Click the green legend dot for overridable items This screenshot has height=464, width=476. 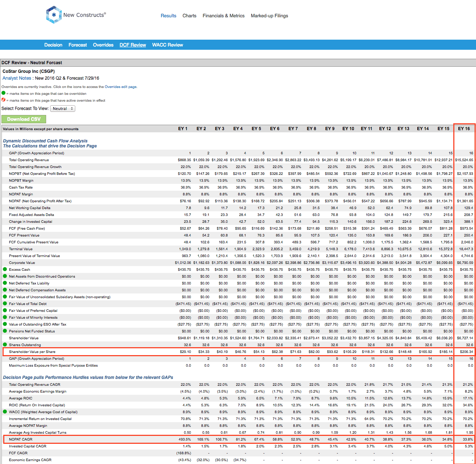coord(4,93)
